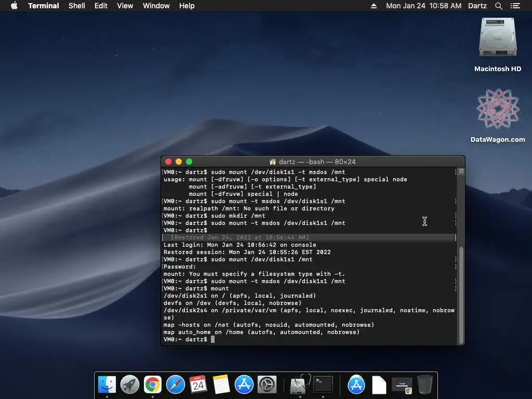Open Launchpad rocket icon in Dock
532x399 pixels.
coord(129,384)
